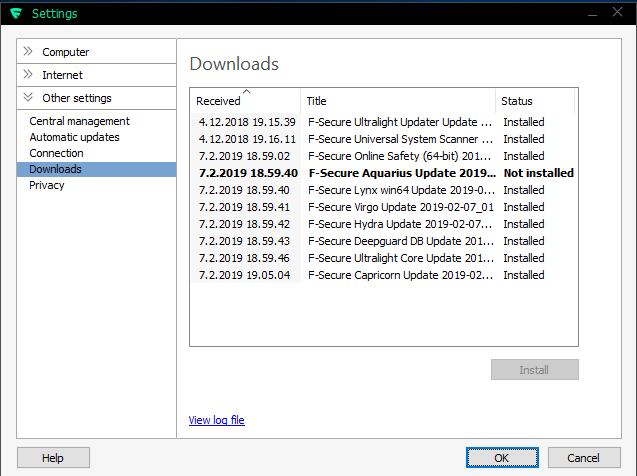Select the F-Secure Hydra Update row
Viewport: 637px width, 476px height.
click(384, 225)
